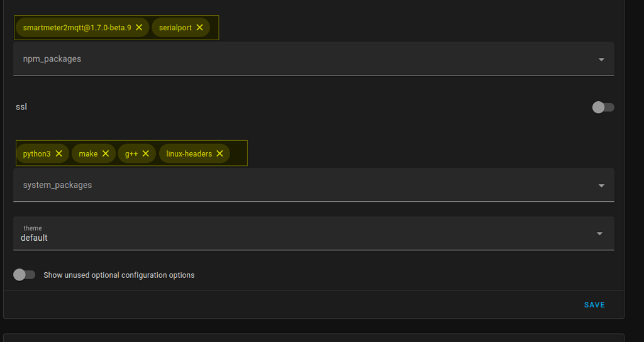Enable Show unused optional configuration options
The height and width of the screenshot is (342, 644).
(25, 275)
